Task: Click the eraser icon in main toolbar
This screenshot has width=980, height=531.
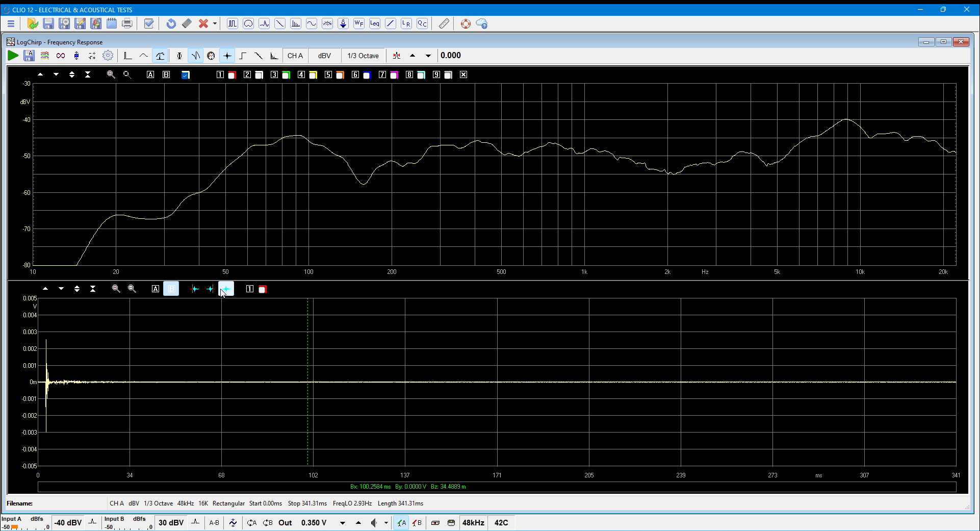Action: click(x=187, y=23)
